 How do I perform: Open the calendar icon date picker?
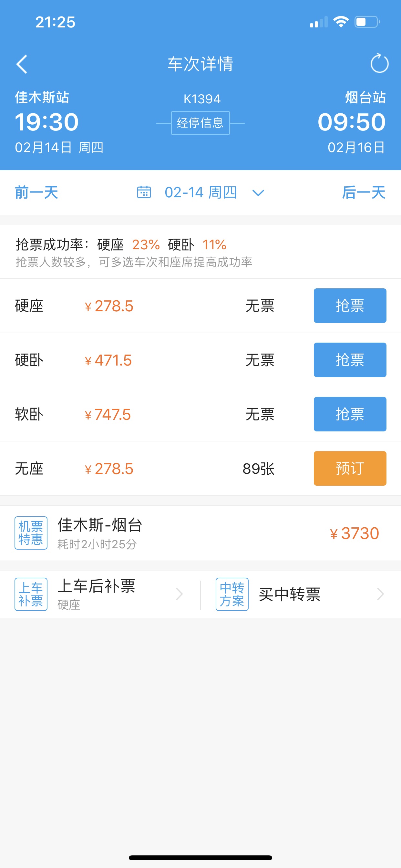[x=144, y=192]
